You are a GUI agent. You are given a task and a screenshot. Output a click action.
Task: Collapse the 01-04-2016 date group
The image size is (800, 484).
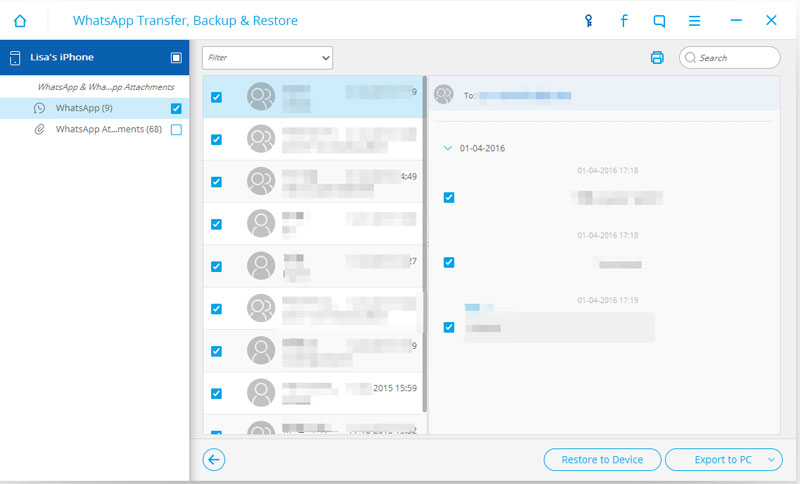coord(448,148)
